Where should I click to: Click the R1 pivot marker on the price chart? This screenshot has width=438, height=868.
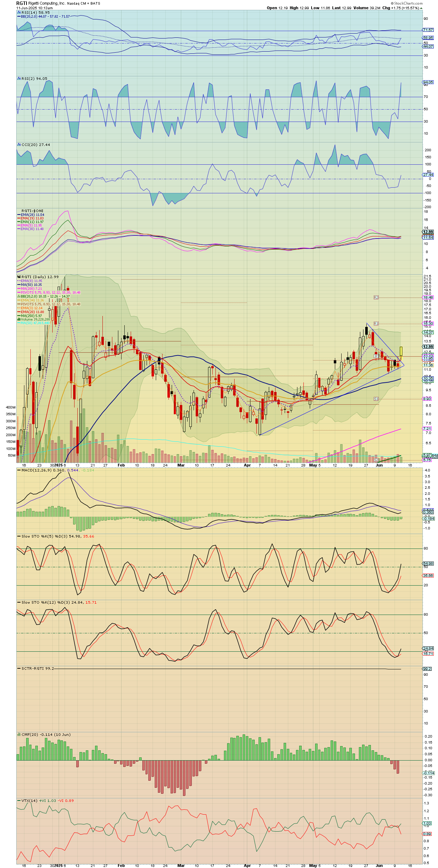point(376,324)
